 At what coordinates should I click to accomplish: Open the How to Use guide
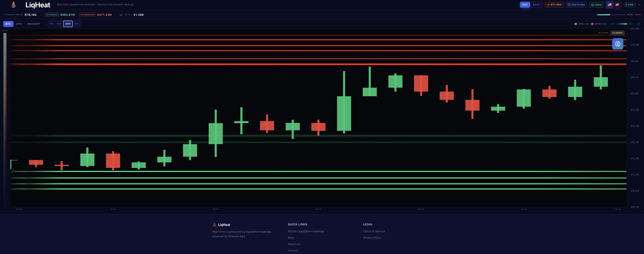(576, 5)
